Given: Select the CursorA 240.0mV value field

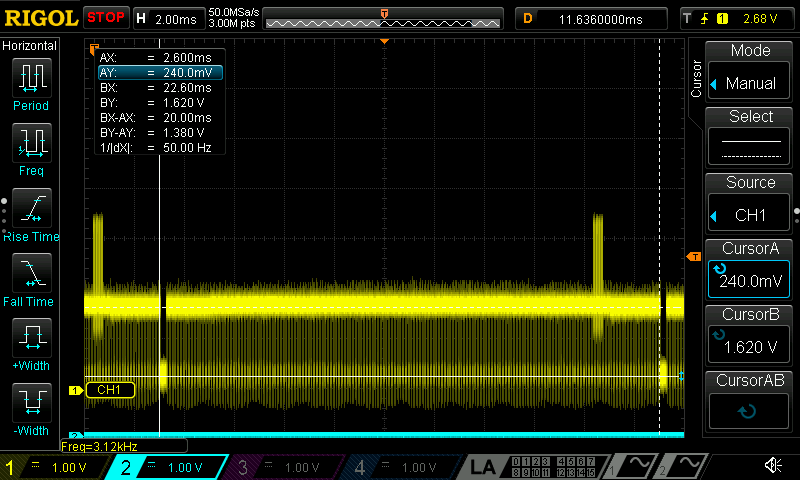Looking at the screenshot, I should tap(750, 281).
